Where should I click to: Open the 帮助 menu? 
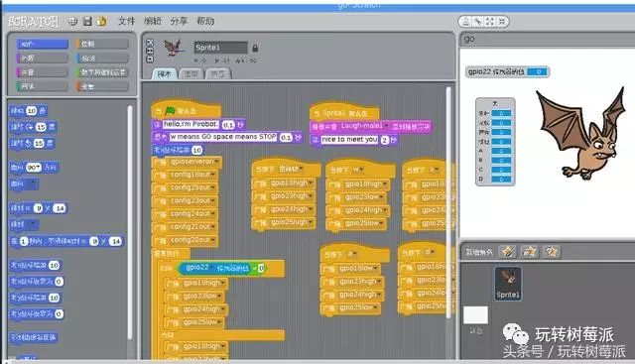(205, 21)
